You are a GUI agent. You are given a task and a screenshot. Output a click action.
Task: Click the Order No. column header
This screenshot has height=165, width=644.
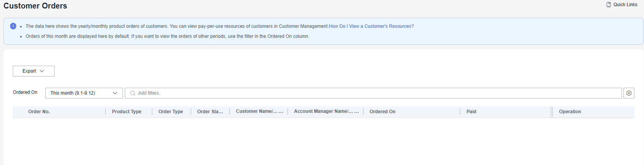point(39,112)
